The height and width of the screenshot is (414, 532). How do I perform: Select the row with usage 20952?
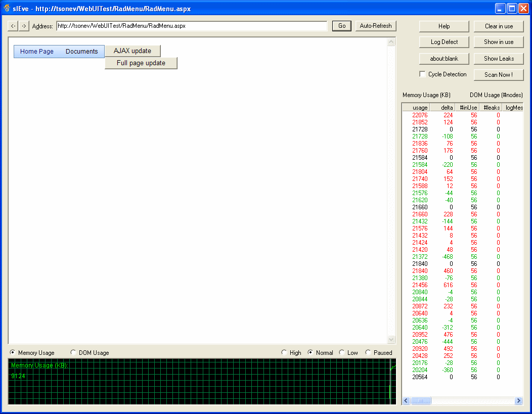(463, 334)
